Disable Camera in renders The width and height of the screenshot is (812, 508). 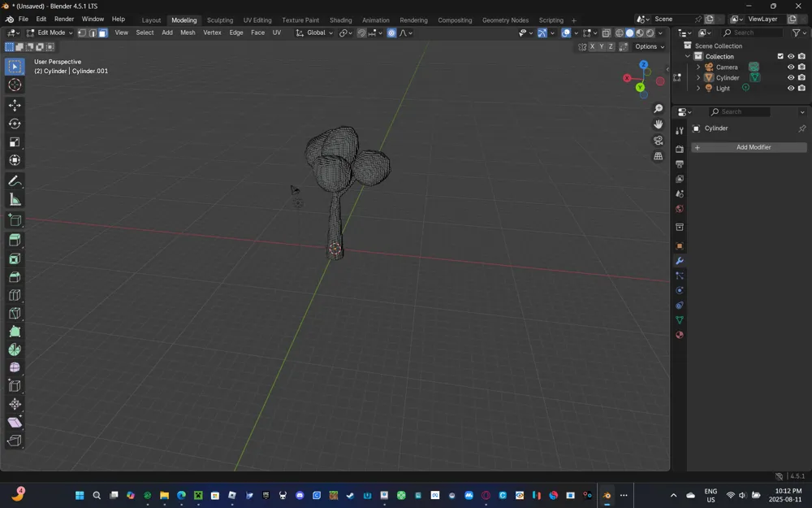click(x=801, y=67)
